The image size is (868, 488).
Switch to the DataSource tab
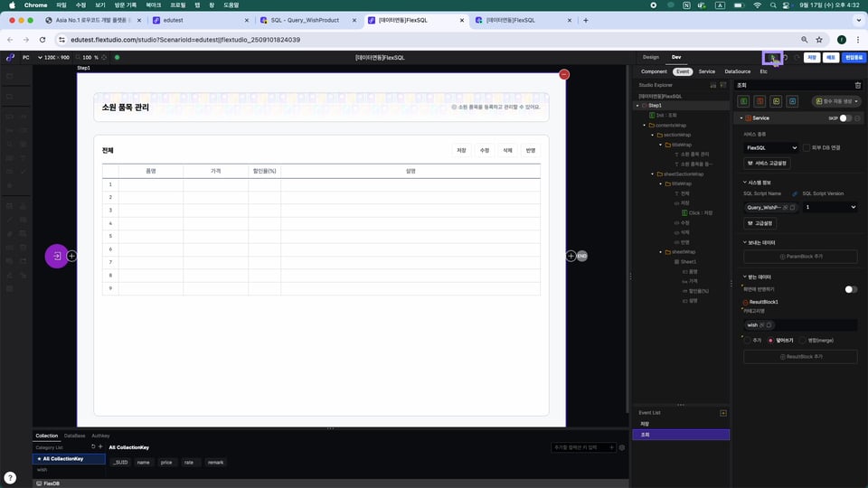point(738,71)
